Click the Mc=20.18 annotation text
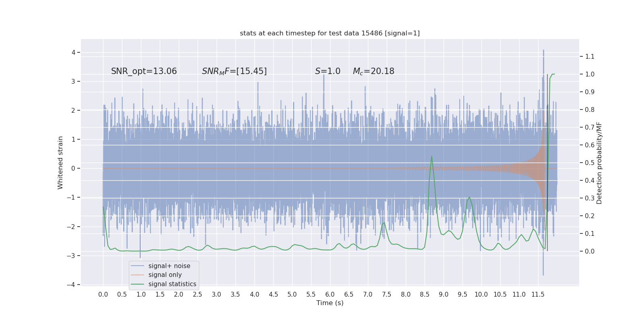Image resolution: width=644 pixels, height=322 pixels. (x=374, y=71)
